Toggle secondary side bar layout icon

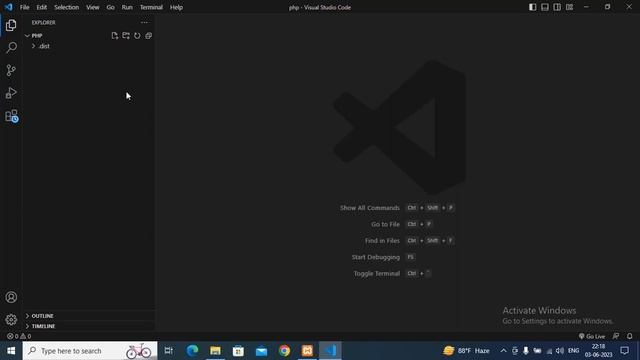pyautogui.click(x=557, y=7)
